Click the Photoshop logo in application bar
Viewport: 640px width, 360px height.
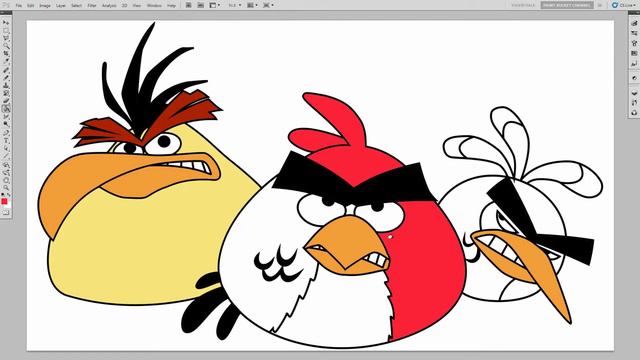coord(6,5)
